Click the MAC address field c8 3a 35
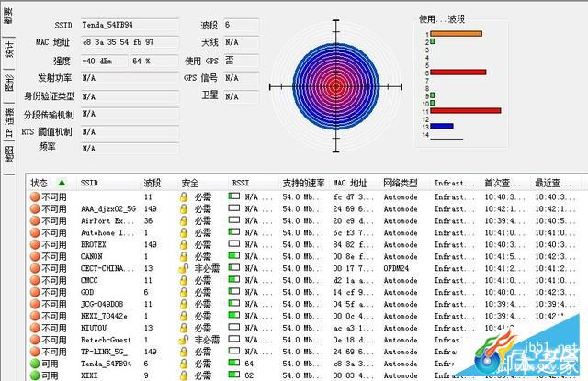This screenshot has width=588, height=381. [130, 42]
